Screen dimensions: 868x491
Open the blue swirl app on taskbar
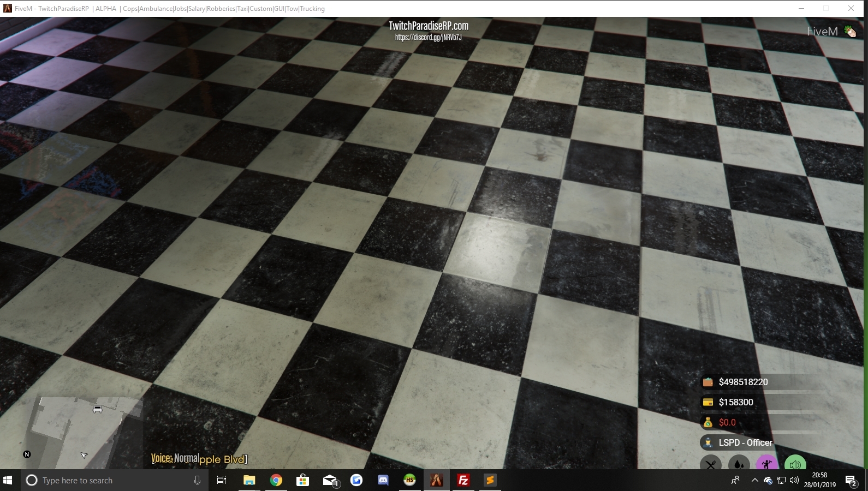click(356, 480)
